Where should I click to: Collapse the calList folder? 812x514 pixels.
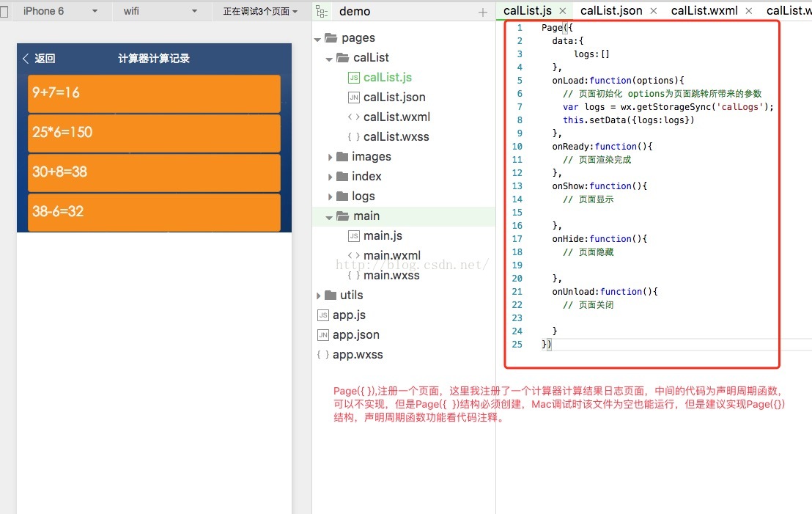tap(330, 59)
